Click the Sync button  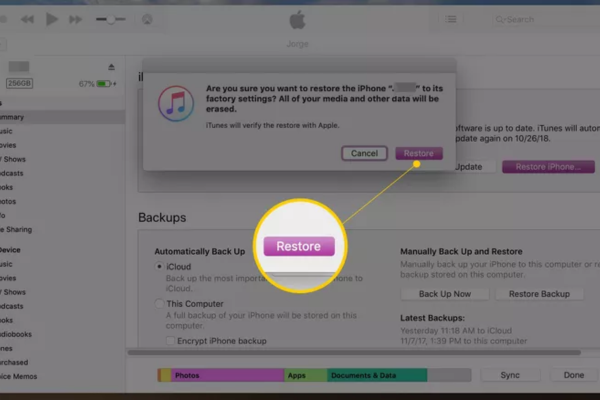(510, 375)
